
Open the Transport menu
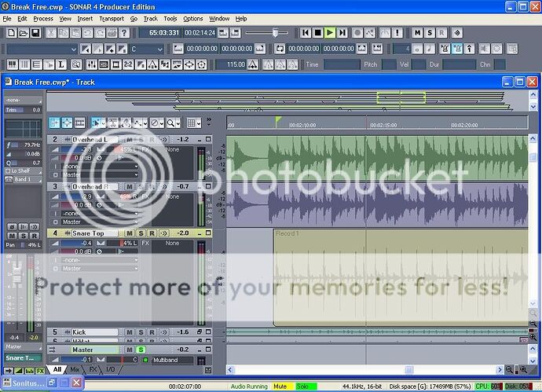(112, 19)
